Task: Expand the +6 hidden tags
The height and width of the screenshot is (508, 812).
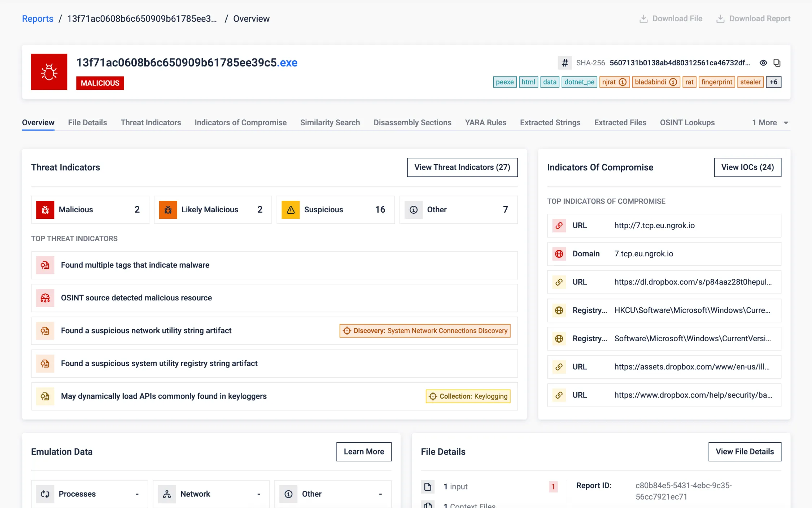Action: point(773,82)
